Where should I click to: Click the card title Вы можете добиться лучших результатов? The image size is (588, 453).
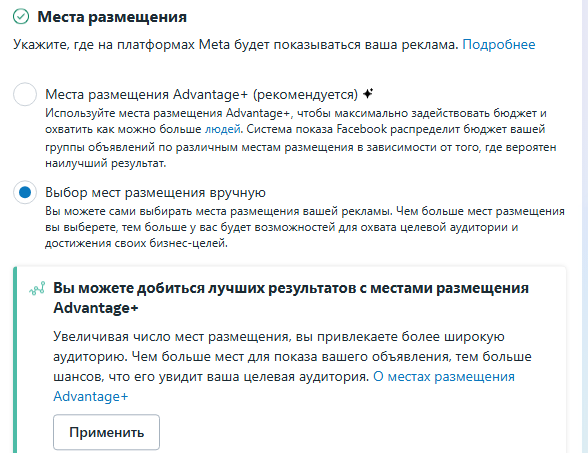291,298
